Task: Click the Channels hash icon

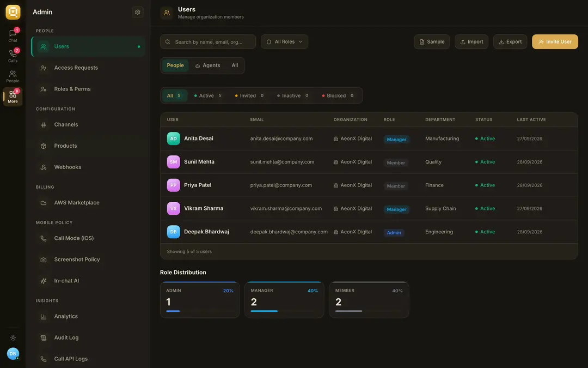Action: 44,125
